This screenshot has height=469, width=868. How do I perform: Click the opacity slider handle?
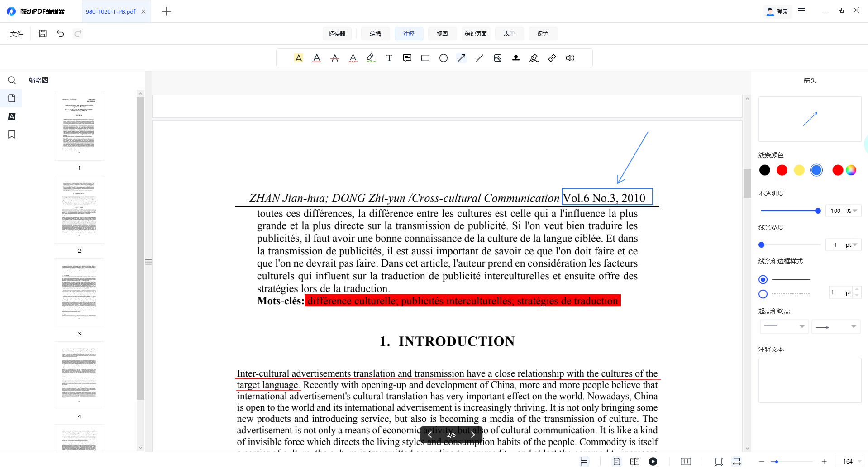818,211
